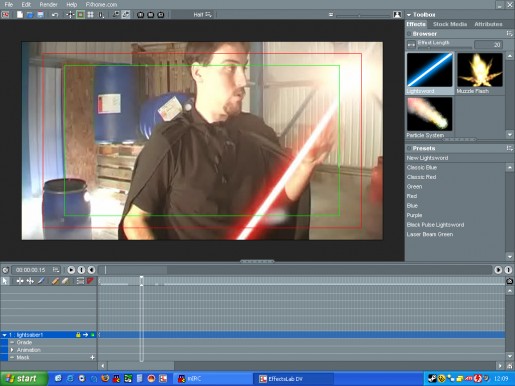Click the effect browser scroll up arrow
The height and width of the screenshot is (386, 515).
coord(510,56)
